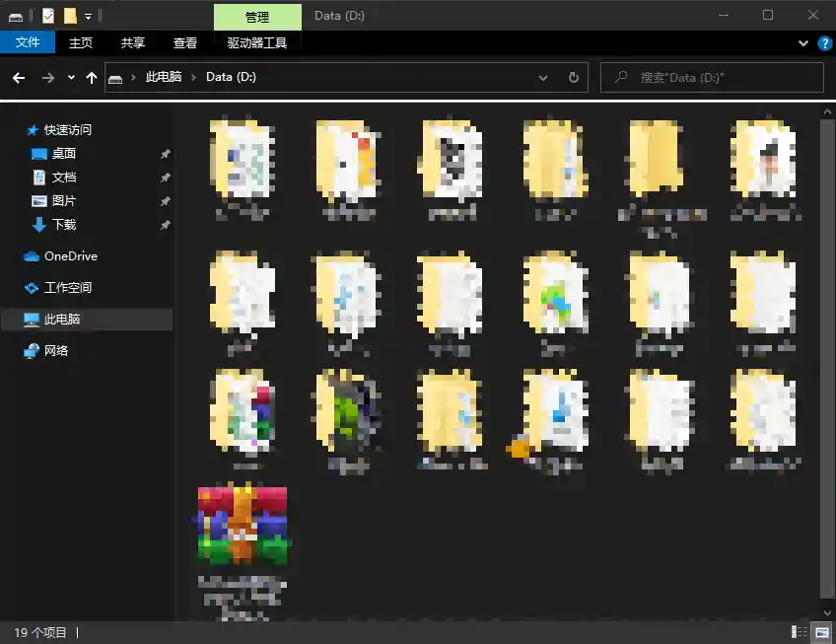Click 此电脑 in the address breadcrumb

[164, 78]
